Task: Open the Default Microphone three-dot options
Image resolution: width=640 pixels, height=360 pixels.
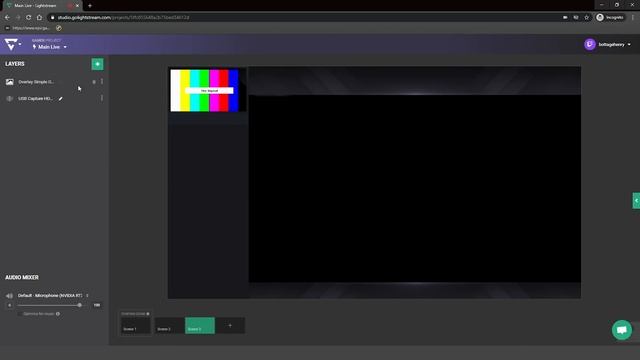Action: 87,296
